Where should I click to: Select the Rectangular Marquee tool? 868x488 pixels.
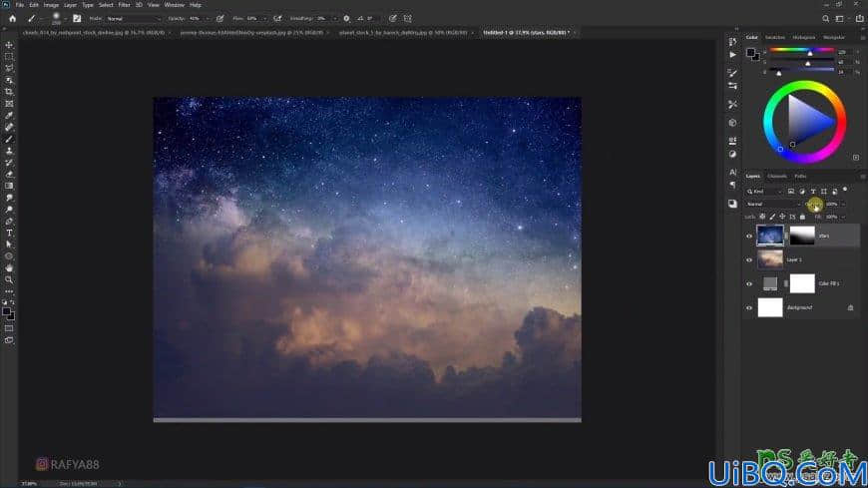point(9,57)
